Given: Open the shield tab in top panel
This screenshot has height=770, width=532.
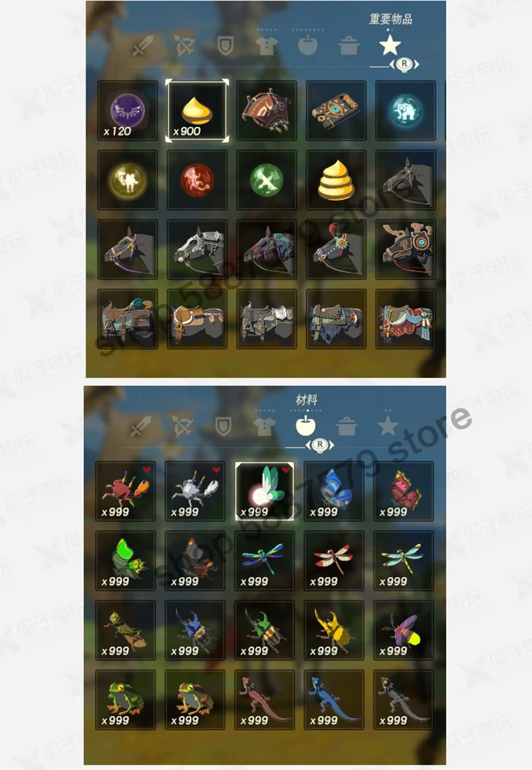Looking at the screenshot, I should coord(225,46).
